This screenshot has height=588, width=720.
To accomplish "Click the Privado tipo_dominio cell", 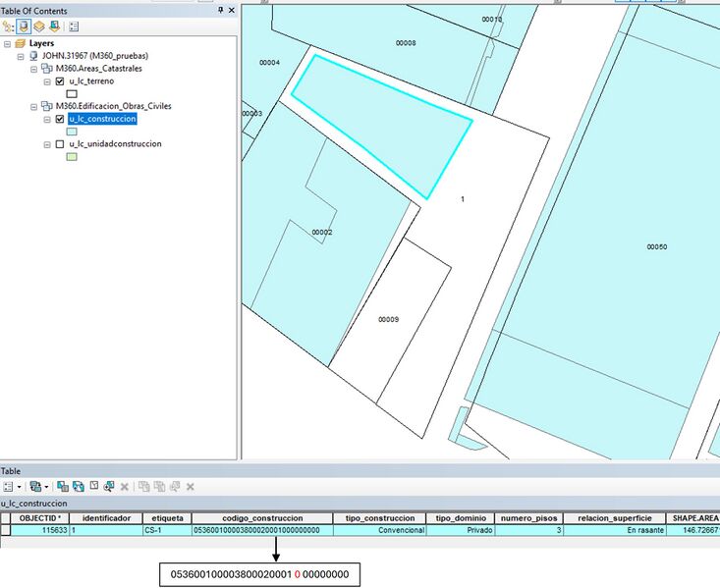I will [x=461, y=530].
